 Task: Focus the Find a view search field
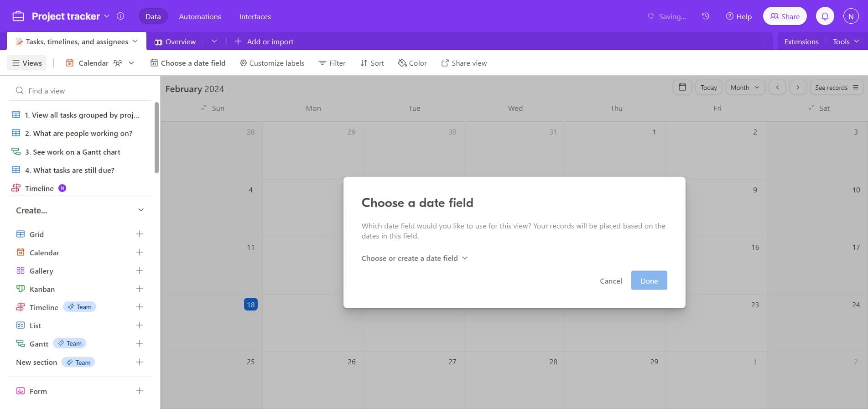[x=80, y=91]
